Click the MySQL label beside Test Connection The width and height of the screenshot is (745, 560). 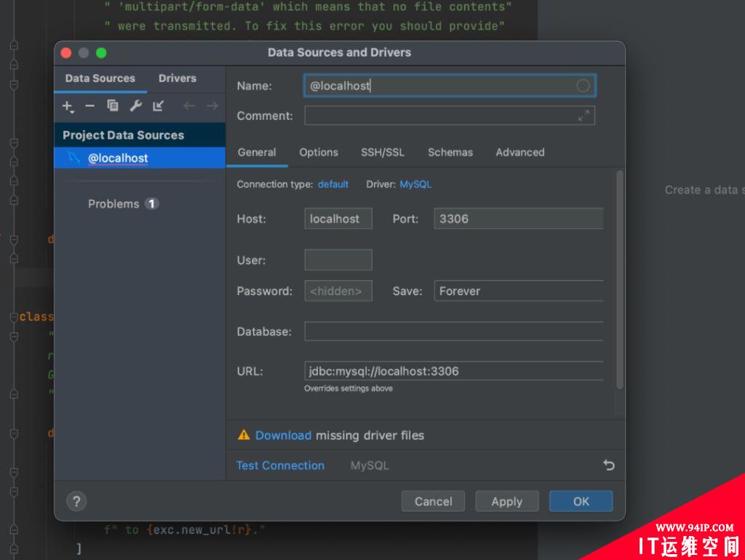point(370,465)
